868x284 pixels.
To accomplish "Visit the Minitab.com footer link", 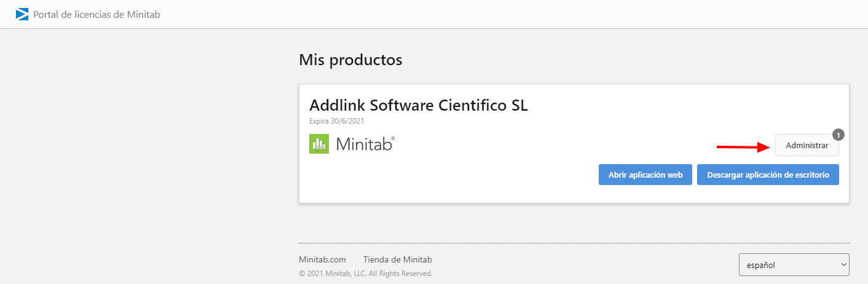I will click(322, 259).
